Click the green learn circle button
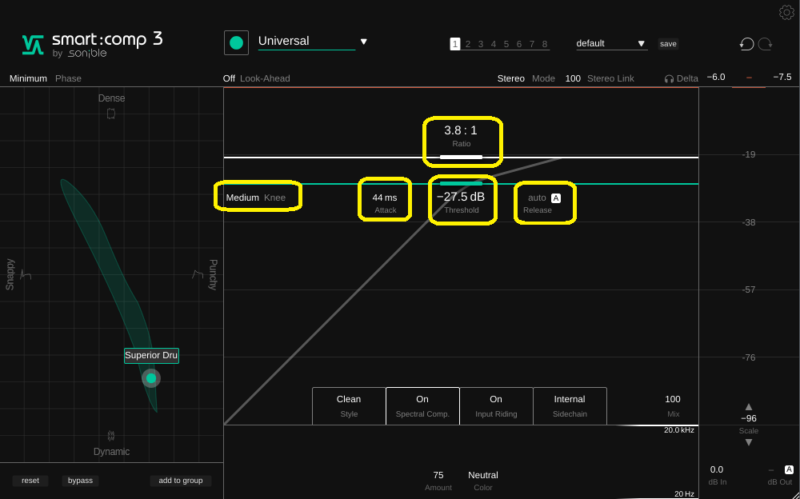800x499 pixels. (x=236, y=43)
